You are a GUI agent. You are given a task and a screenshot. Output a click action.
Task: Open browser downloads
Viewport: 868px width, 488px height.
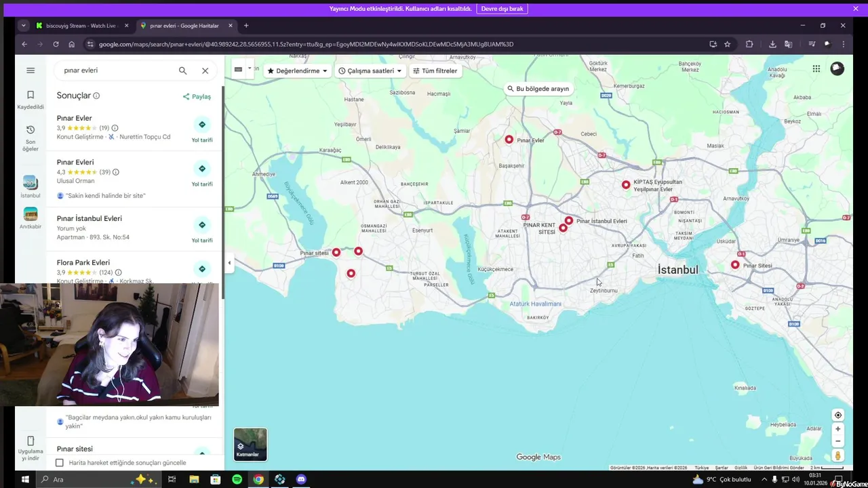[x=772, y=44]
